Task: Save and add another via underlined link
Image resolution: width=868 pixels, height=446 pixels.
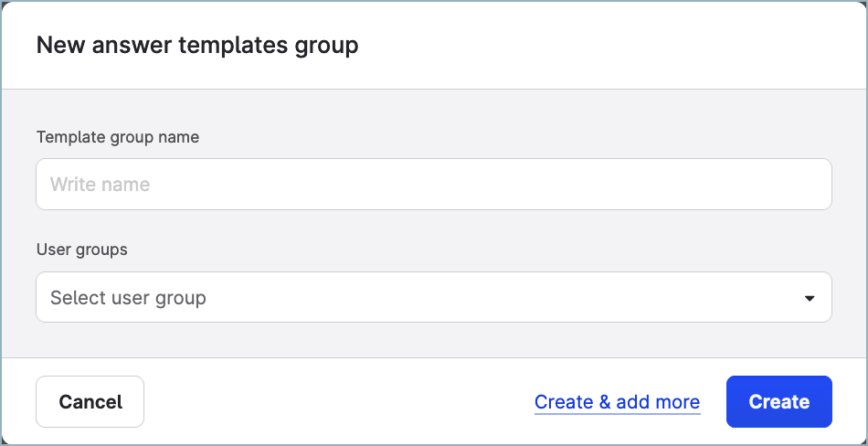Action: pyautogui.click(x=617, y=402)
